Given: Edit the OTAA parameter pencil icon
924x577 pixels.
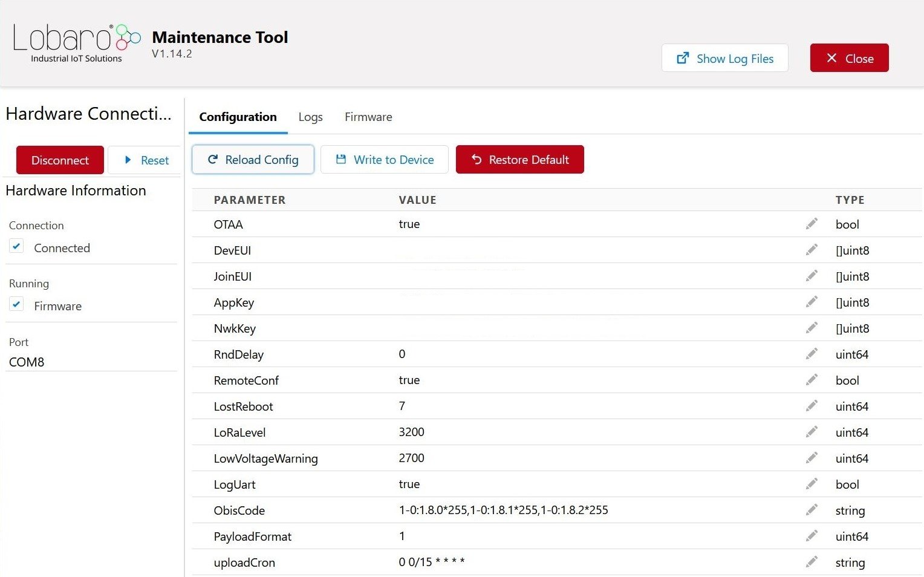Looking at the screenshot, I should (812, 224).
